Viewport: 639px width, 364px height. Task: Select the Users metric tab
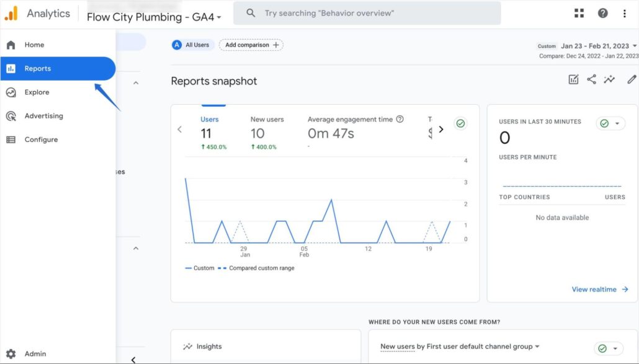coord(213,133)
